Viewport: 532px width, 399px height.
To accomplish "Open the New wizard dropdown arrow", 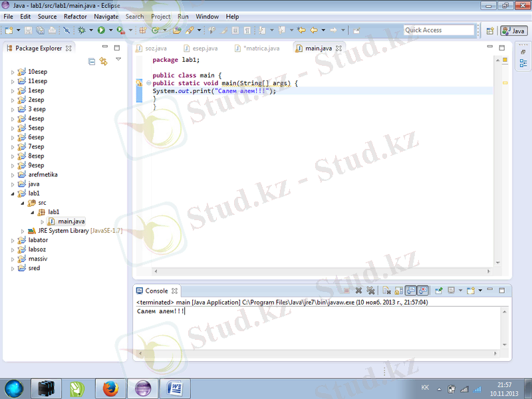I will click(x=19, y=30).
